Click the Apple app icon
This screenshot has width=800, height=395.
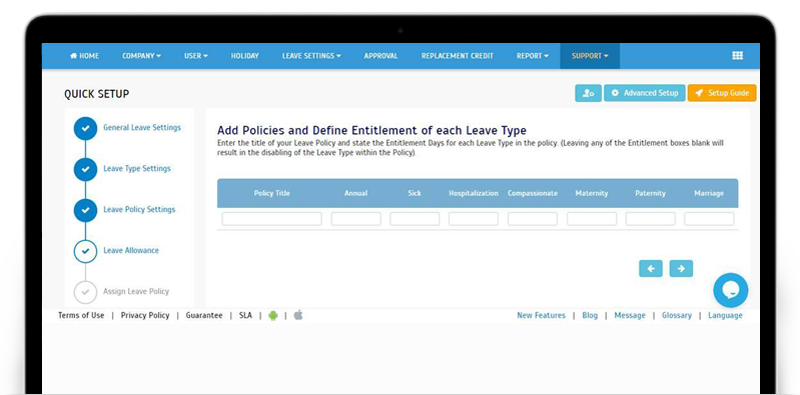(x=298, y=315)
